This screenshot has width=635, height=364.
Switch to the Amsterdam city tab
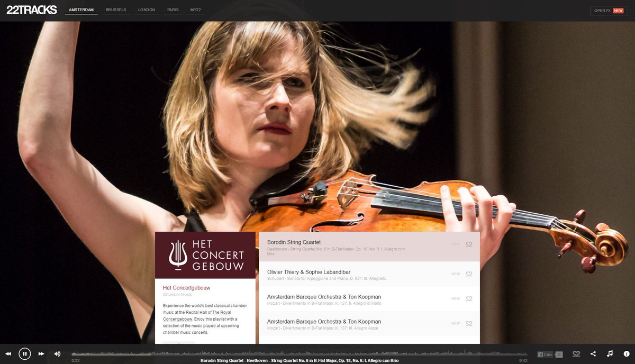point(81,10)
